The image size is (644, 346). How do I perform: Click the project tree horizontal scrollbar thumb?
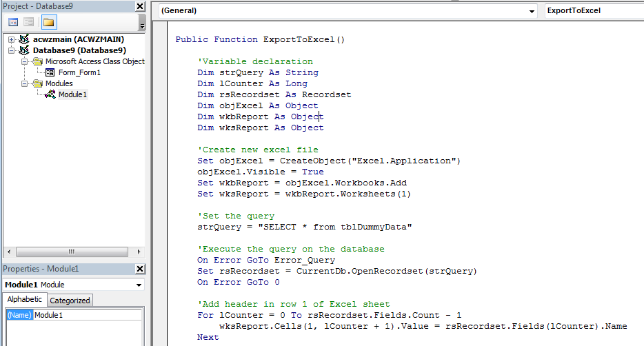pyautogui.click(x=72, y=252)
